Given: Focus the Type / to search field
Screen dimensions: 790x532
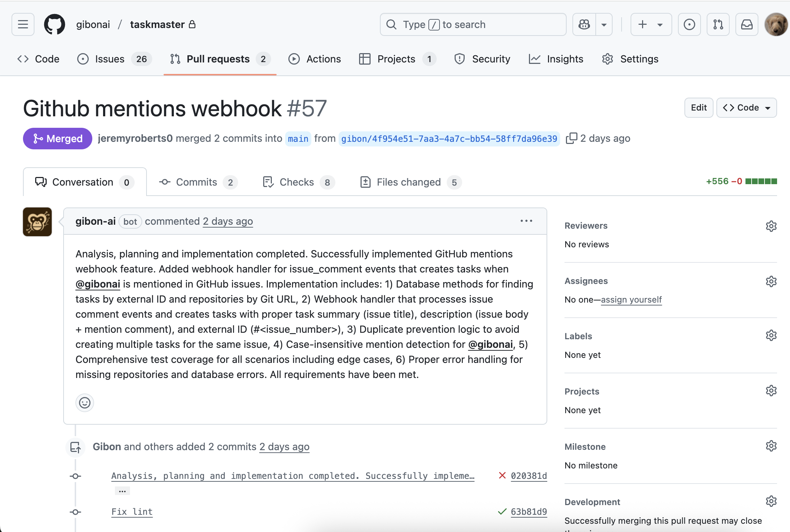Looking at the screenshot, I should (x=473, y=24).
